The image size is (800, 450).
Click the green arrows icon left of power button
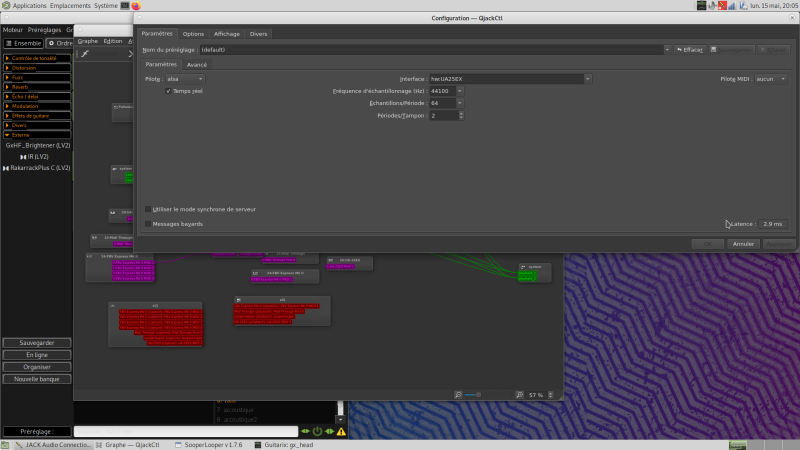coord(305,432)
